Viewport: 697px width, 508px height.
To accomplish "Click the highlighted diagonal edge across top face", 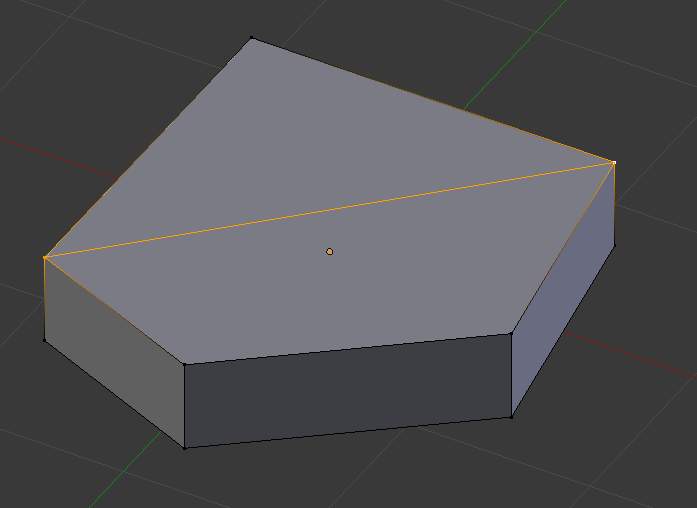I will tap(329, 210).
